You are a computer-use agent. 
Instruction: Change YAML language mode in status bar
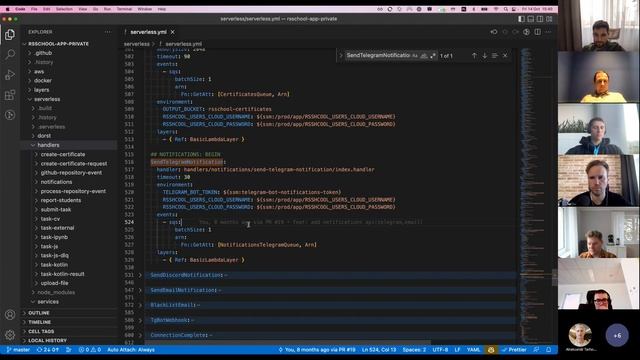coord(473,350)
